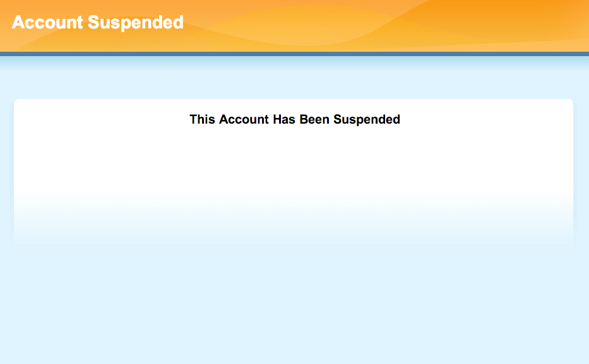589x364 pixels.
Task: Click the blue divider bar under the banner
Action: click(294, 54)
